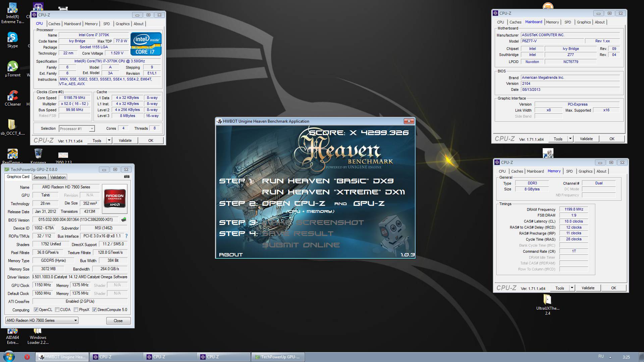Click the BIOS Date 08/13/2013 value
The height and width of the screenshot is (362, 644).
pyautogui.click(x=570, y=89)
